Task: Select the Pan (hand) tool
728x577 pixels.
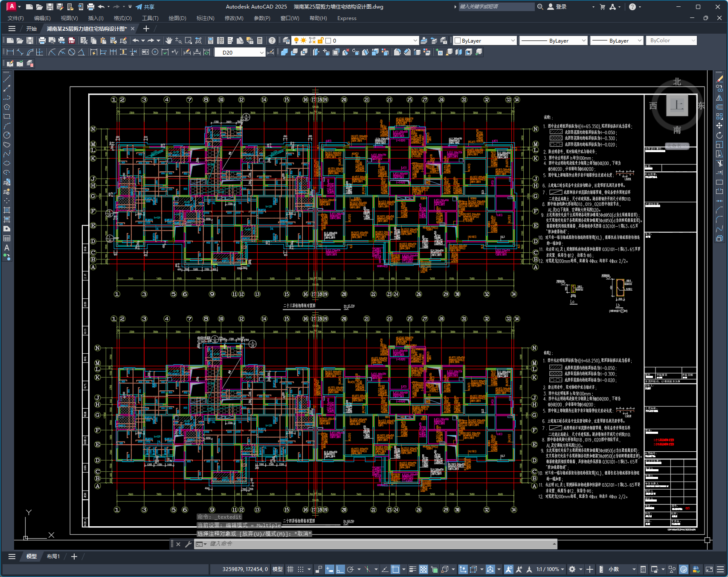Action: (x=169, y=40)
